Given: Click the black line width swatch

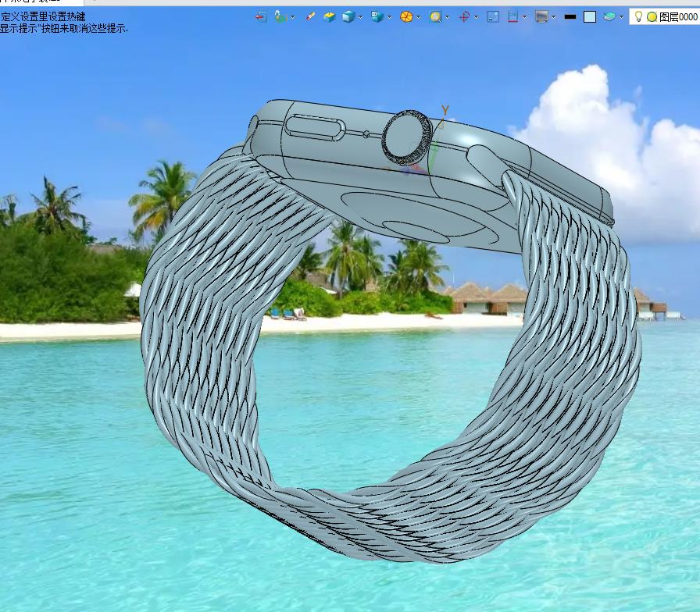Looking at the screenshot, I should tap(570, 17).
